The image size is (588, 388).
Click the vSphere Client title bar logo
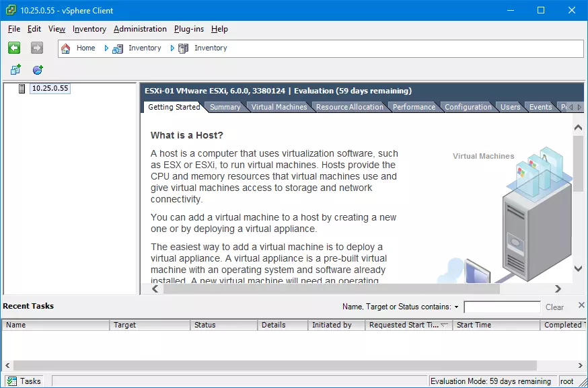(11, 10)
